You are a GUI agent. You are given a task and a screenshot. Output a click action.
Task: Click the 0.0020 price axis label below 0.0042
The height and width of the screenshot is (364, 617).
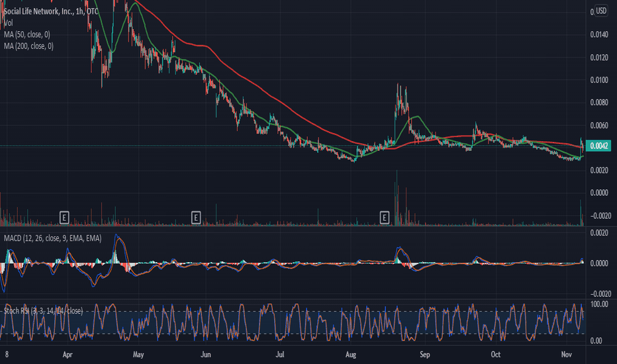[599, 170]
